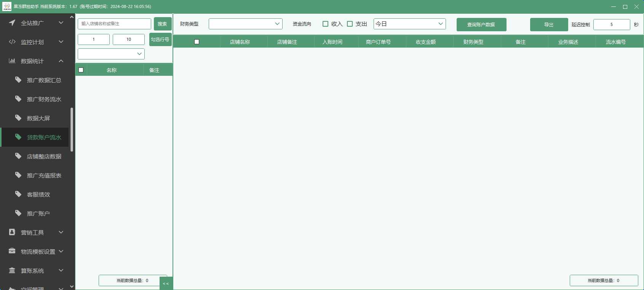
Task: Click the end row number field showing 10
Action: point(129,39)
